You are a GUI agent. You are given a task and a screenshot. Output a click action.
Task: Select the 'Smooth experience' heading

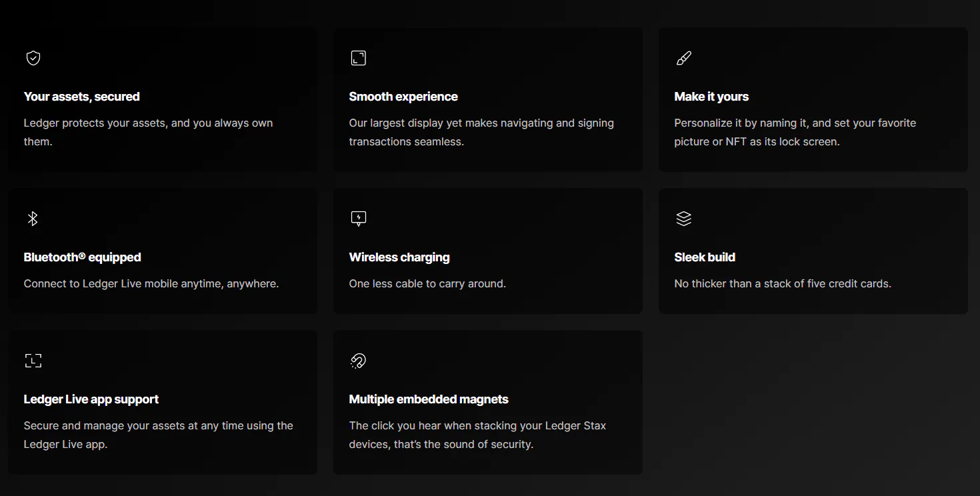click(x=403, y=97)
